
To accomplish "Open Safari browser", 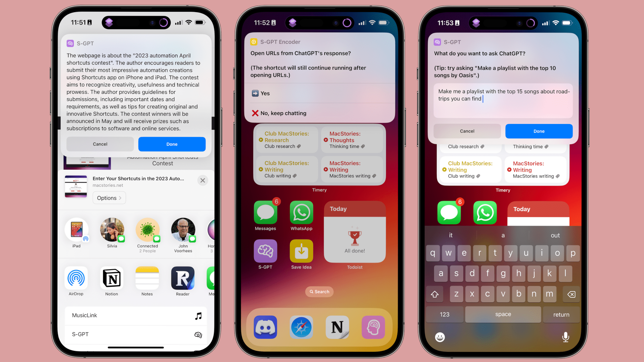I will [301, 327].
